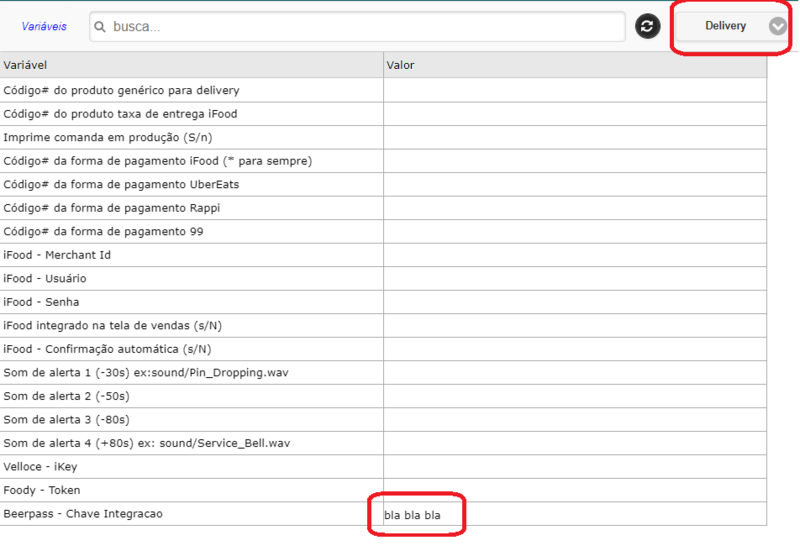Select 'Imprime comanda em produção (S/n)' row

pos(383,137)
